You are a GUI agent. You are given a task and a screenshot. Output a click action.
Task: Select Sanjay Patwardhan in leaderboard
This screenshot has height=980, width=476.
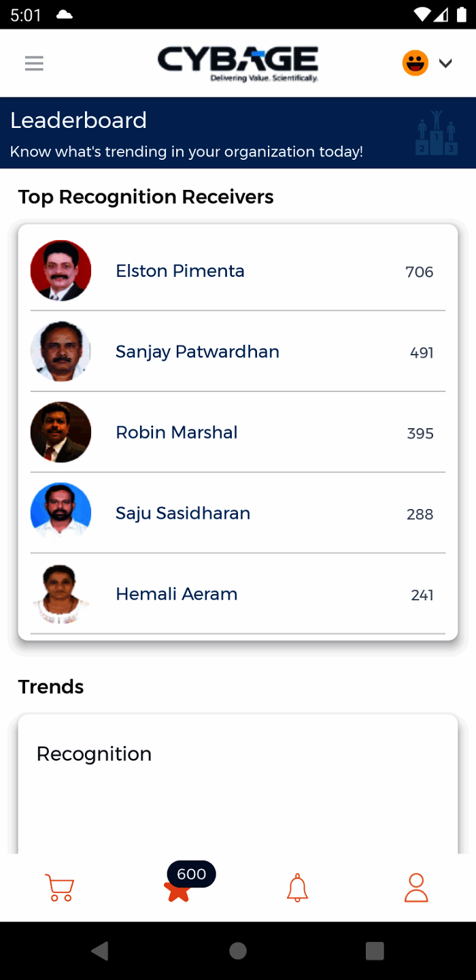[x=197, y=352]
